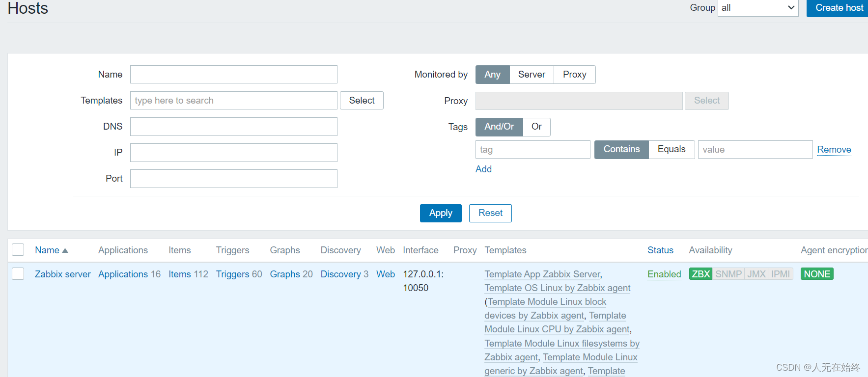Viewport: 868px width, 377px height.
Task: Open Applications for Zabbix server
Action: [123, 274]
